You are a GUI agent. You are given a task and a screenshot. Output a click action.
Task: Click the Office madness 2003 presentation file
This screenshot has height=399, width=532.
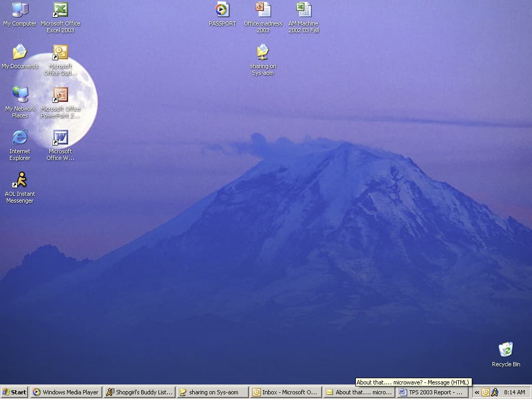pos(263,10)
